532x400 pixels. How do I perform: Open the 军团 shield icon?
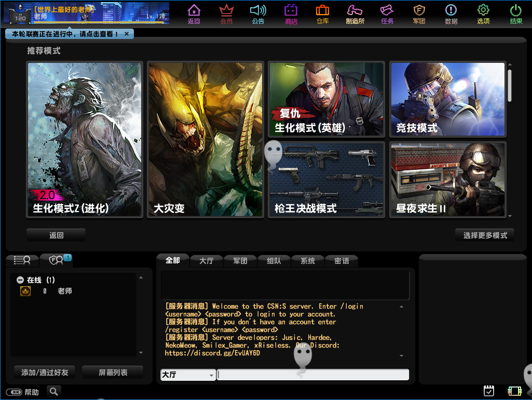(x=419, y=14)
